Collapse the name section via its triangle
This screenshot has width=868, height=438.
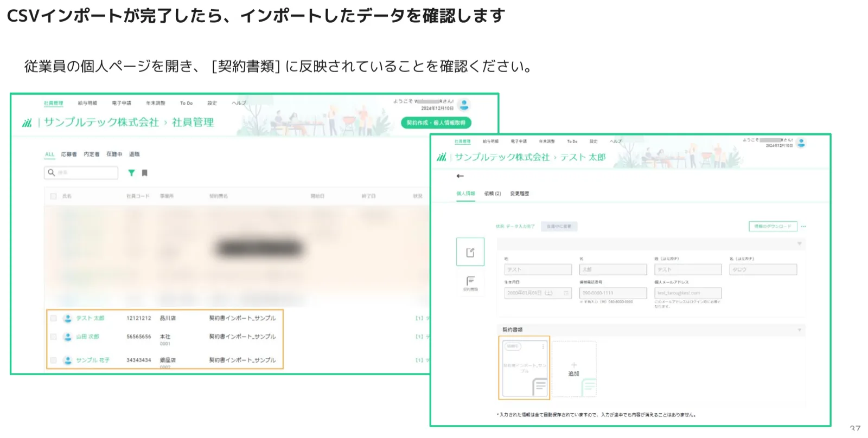click(799, 244)
